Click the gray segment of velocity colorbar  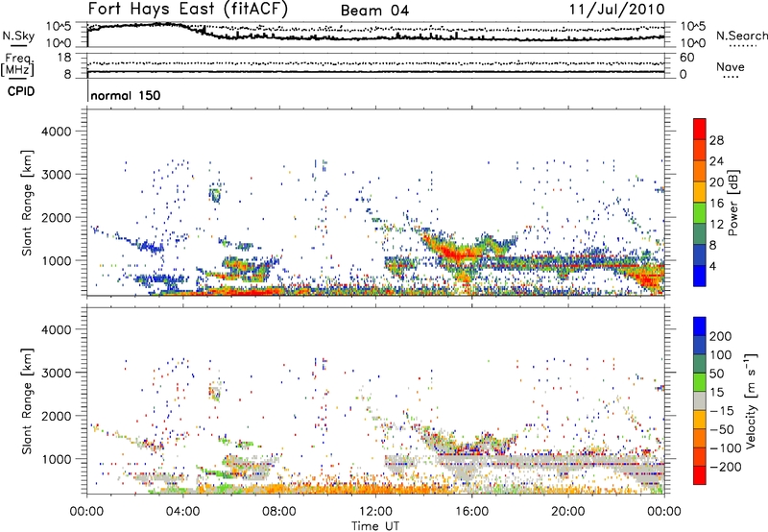coord(700,400)
